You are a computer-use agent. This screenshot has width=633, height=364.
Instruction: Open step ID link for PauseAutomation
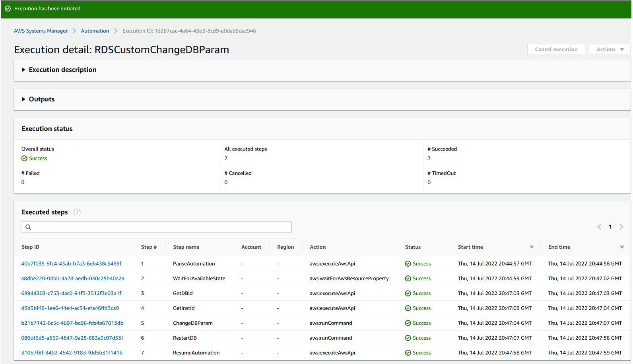pyautogui.click(x=71, y=264)
